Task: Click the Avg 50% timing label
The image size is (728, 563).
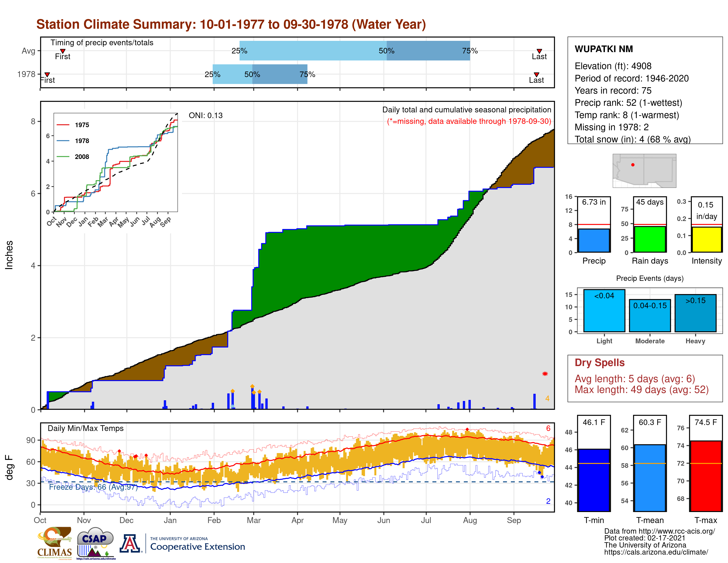Action: 387,51
